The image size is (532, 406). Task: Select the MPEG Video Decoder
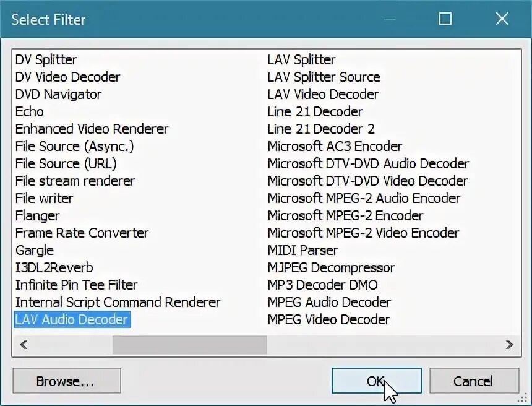328,319
